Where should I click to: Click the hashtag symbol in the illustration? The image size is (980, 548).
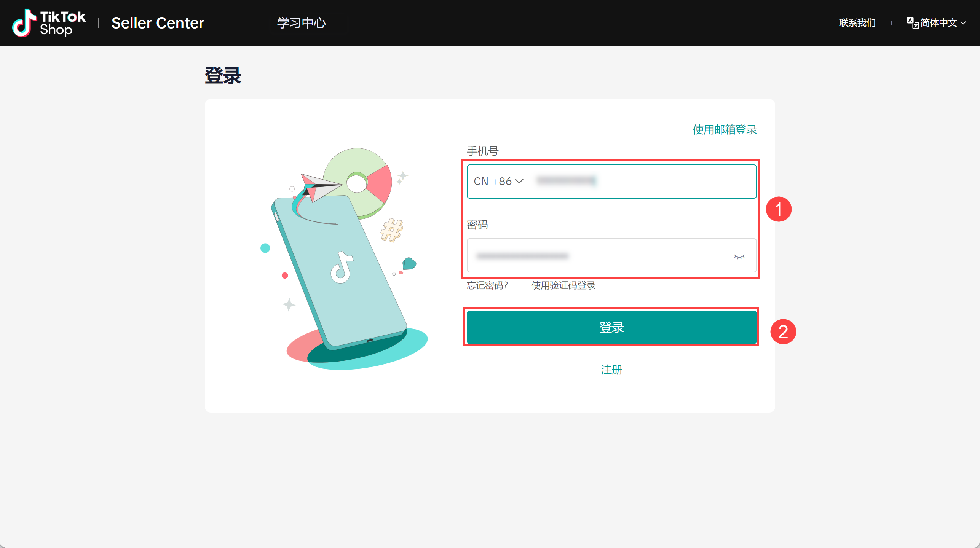coord(392,230)
